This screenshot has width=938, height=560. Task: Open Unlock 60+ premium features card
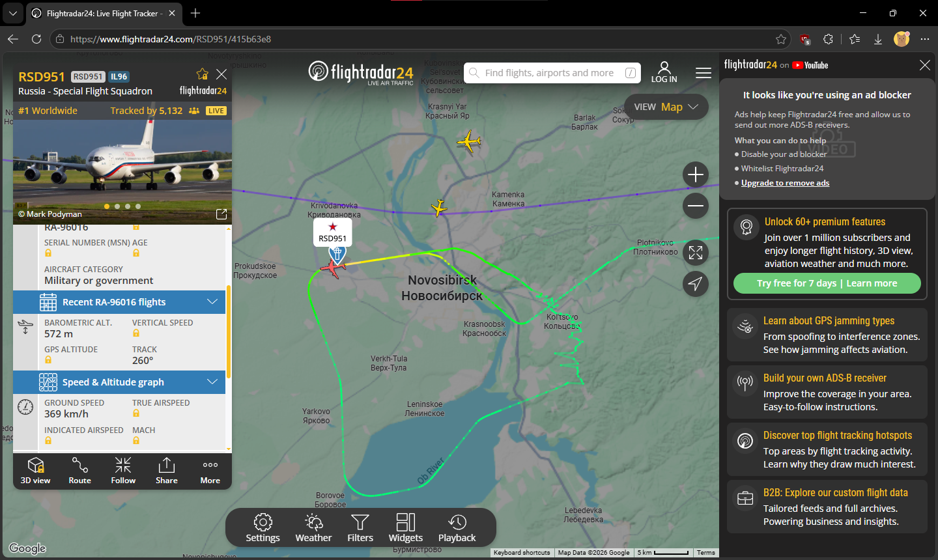827,254
